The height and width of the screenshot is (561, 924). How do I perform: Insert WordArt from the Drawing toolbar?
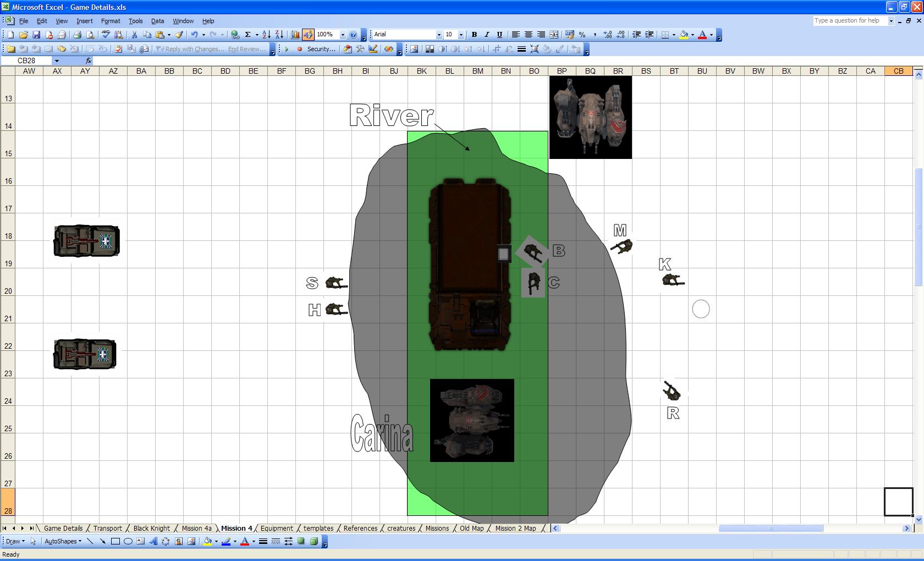(153, 541)
